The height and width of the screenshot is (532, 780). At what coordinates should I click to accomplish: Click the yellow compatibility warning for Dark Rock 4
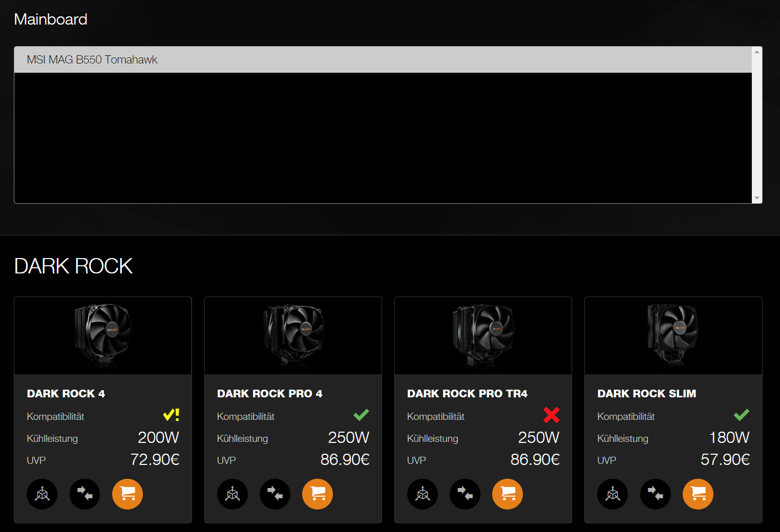pyautogui.click(x=171, y=415)
